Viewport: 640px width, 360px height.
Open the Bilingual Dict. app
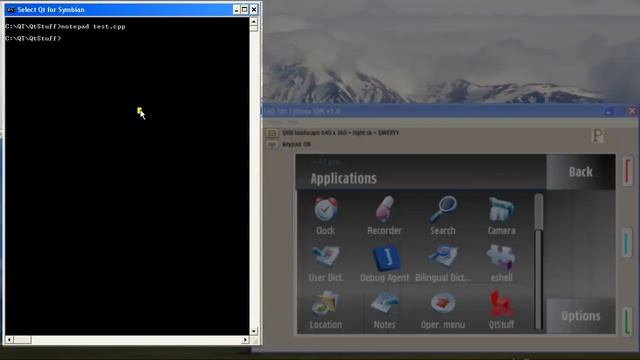(443, 264)
